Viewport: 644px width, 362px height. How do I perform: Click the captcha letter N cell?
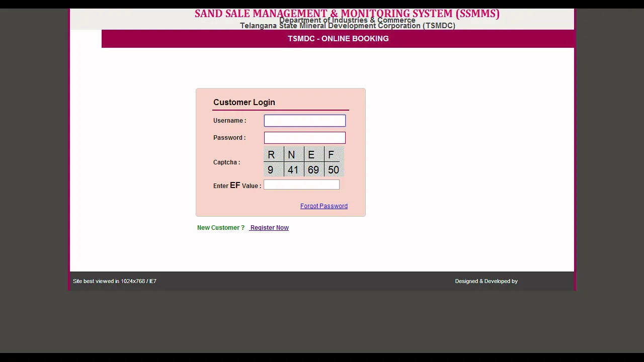click(294, 154)
